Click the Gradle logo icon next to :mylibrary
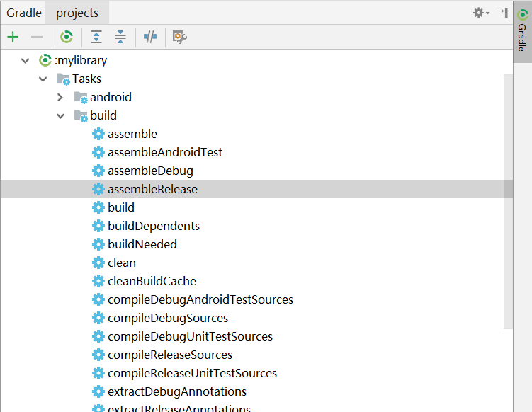Viewport: 532px width, 412px height. 45,60
